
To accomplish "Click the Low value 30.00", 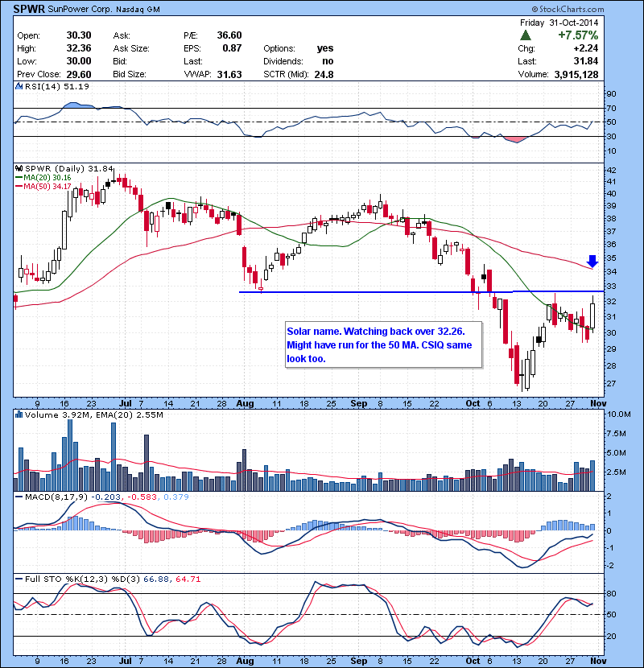I will [x=79, y=61].
